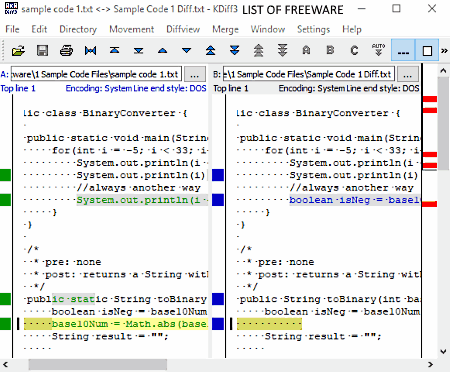Go to previous unsolved conflict icon
The image size is (450, 372).
[258, 51]
